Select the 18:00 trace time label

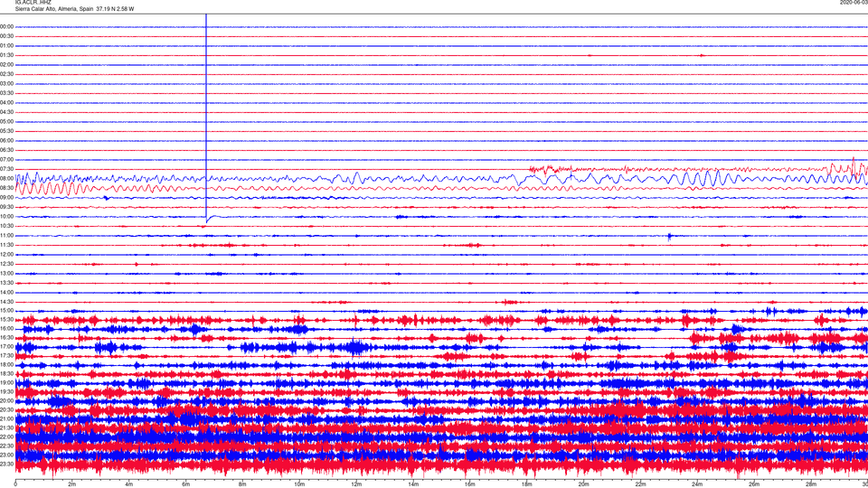(6, 364)
